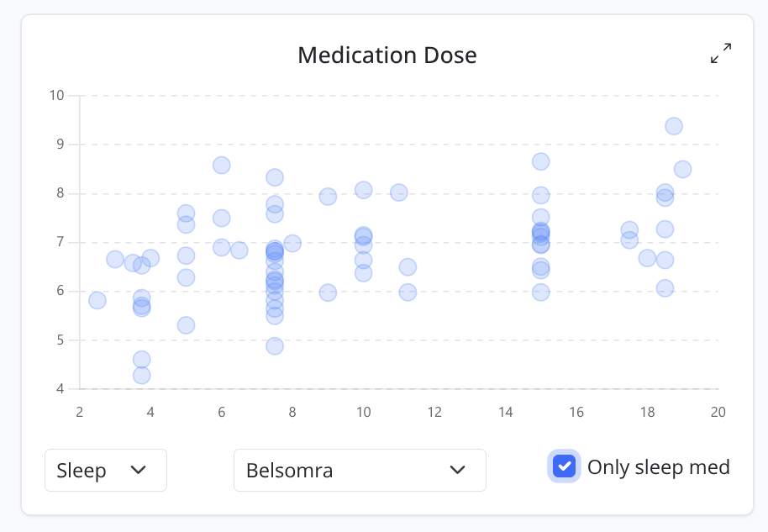Click the lowest data point at dose 5
The image size is (768, 532).
(187, 325)
